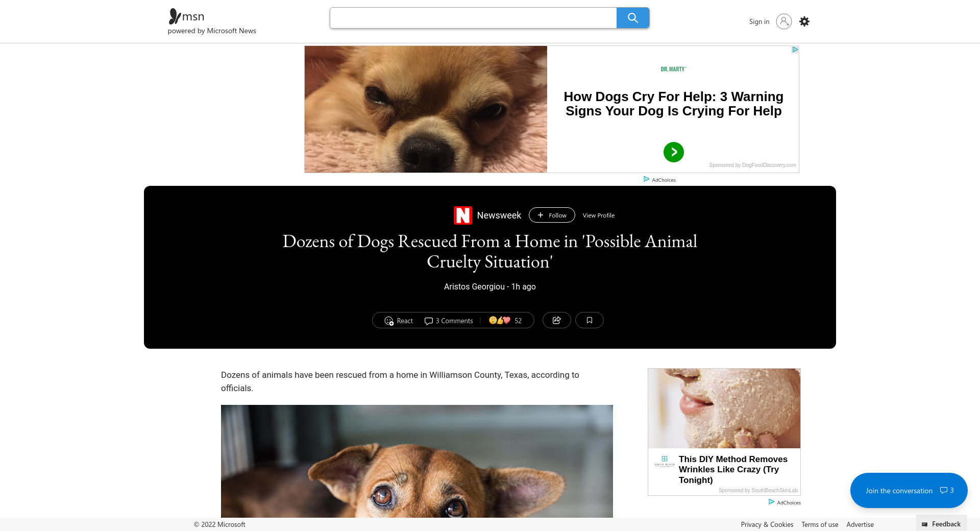Click the Newsweek red N logo
This screenshot has height=531, width=980.
click(x=462, y=215)
